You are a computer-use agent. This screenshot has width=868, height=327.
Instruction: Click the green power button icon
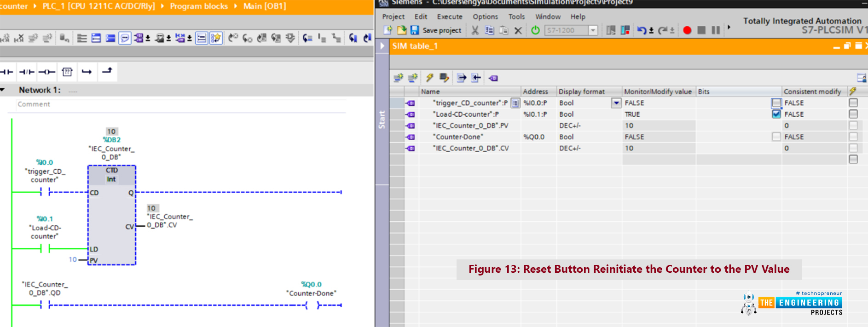(x=535, y=30)
